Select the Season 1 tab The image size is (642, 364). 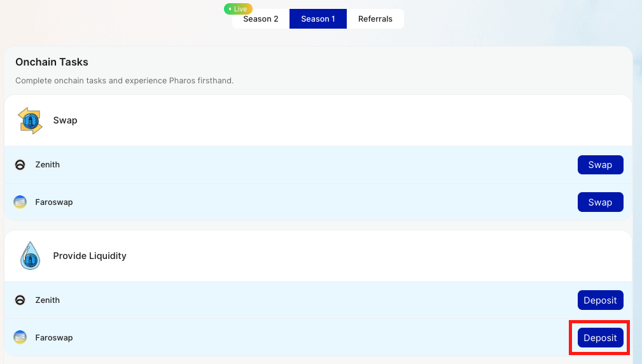point(318,19)
